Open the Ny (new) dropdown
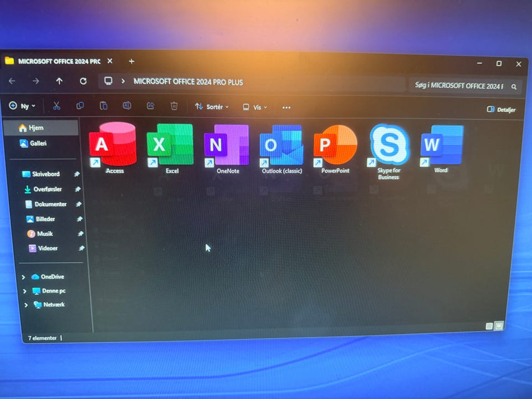The height and width of the screenshot is (399, 532). click(22, 106)
